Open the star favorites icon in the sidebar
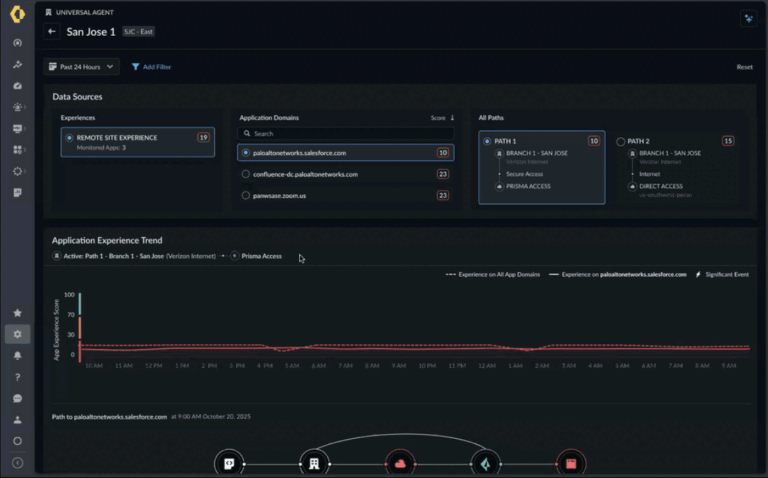The width and height of the screenshot is (768, 478). tap(18, 313)
